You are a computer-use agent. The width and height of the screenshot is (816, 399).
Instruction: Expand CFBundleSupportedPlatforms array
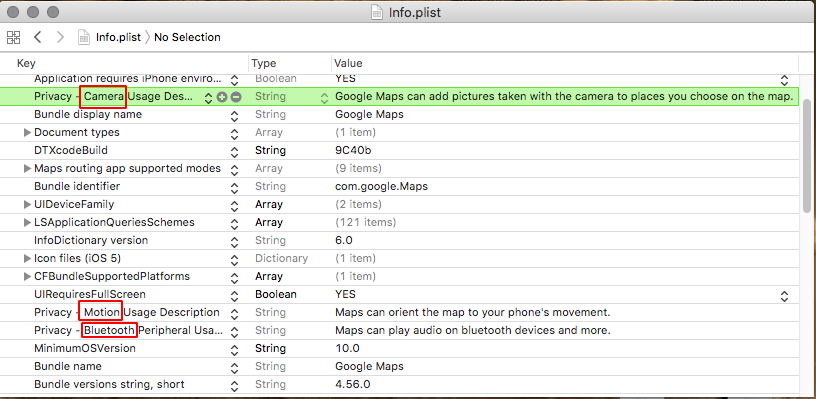[x=28, y=276]
